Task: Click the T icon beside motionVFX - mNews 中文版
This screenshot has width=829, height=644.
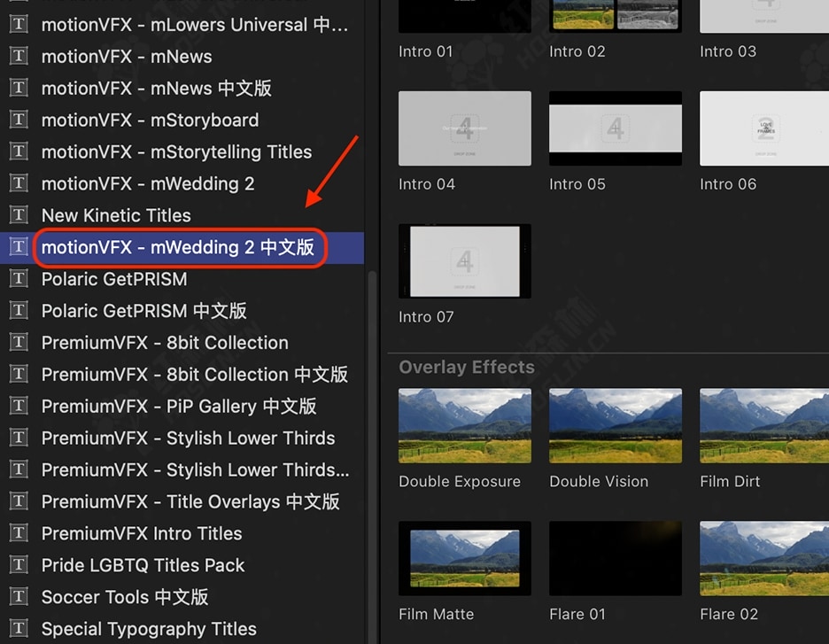Action: [x=19, y=87]
